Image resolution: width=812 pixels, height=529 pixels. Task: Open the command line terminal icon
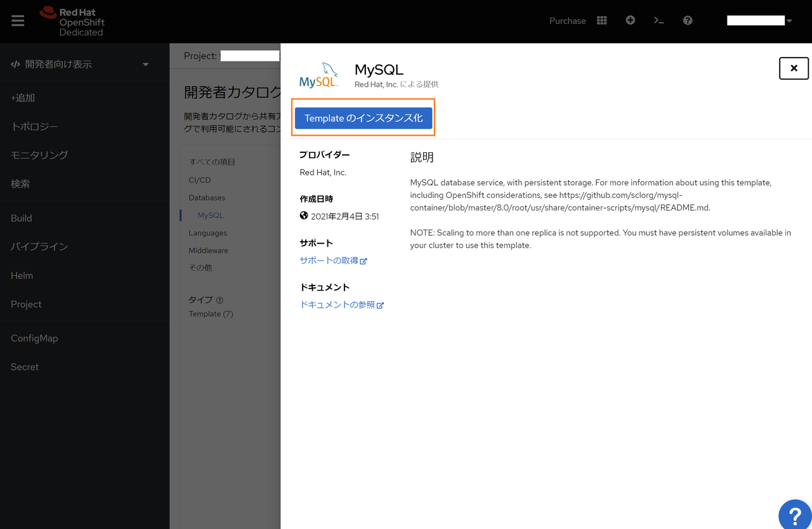(659, 21)
